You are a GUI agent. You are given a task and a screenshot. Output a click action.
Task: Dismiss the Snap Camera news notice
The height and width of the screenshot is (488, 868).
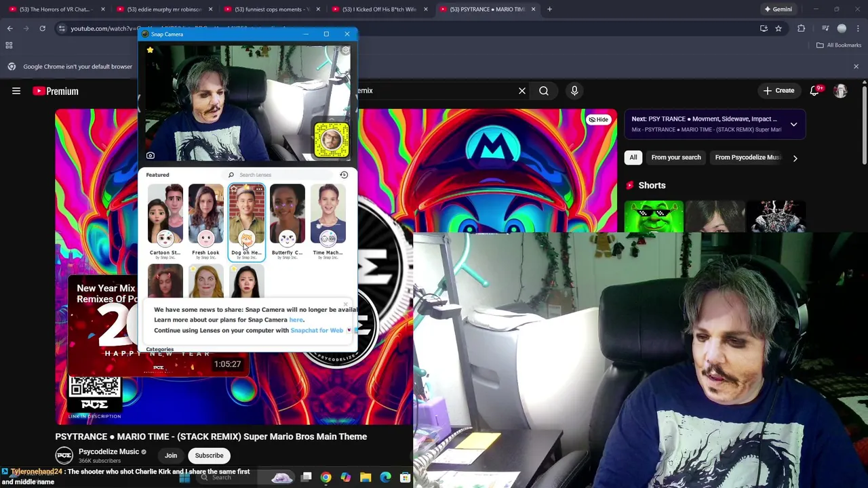[x=346, y=304]
